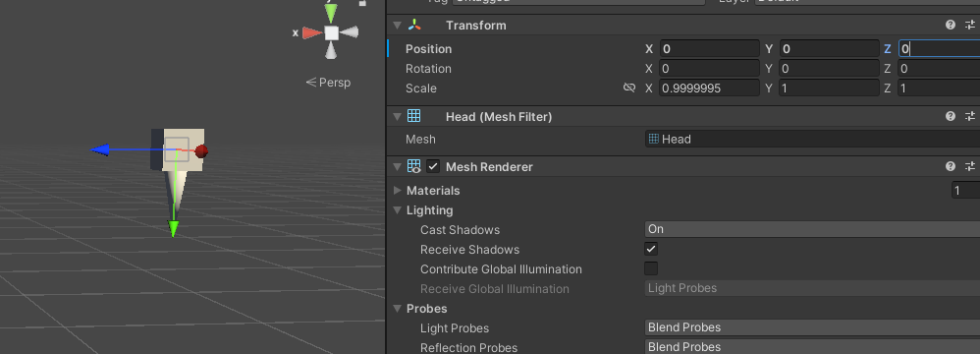
Task: Open Transform component preset settings icon
Action: pos(970,25)
